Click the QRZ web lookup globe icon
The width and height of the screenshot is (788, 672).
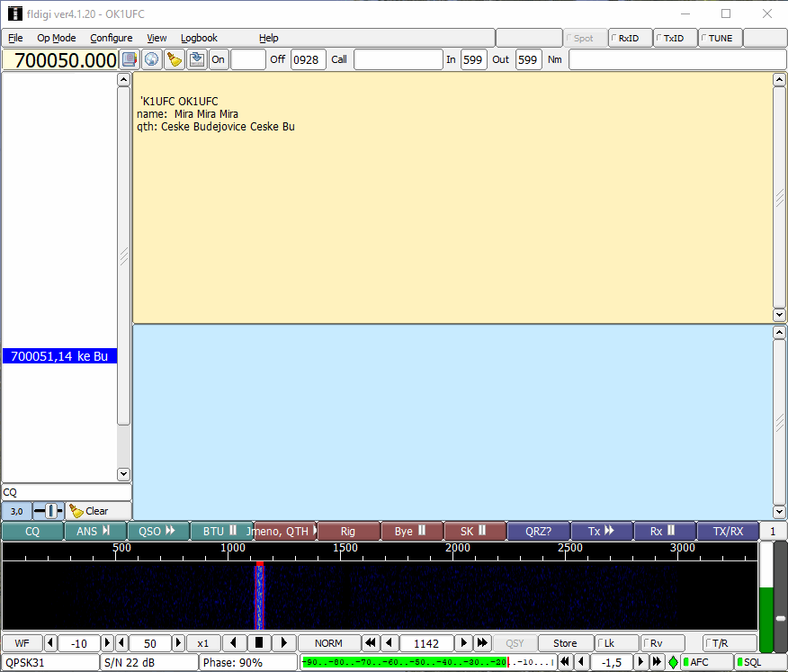pyautogui.click(x=152, y=59)
